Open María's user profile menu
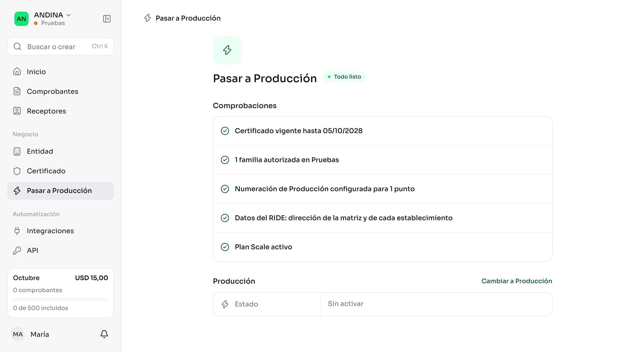The height and width of the screenshot is (352, 644). 30,334
